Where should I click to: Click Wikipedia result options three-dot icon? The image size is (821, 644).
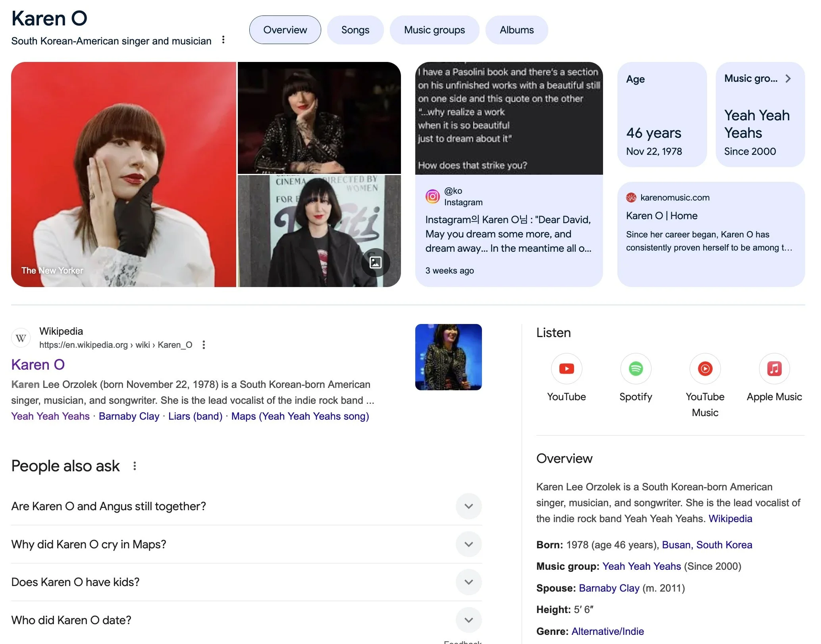coord(204,345)
